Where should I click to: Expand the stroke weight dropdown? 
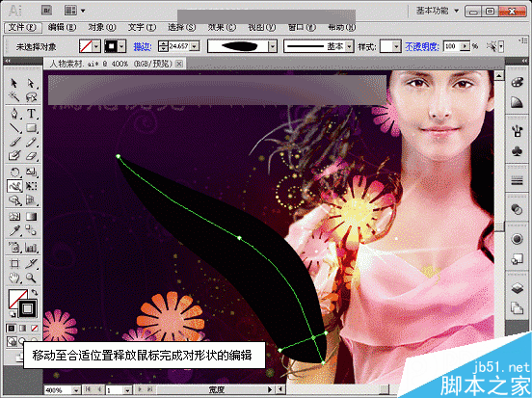pyautogui.click(x=194, y=46)
